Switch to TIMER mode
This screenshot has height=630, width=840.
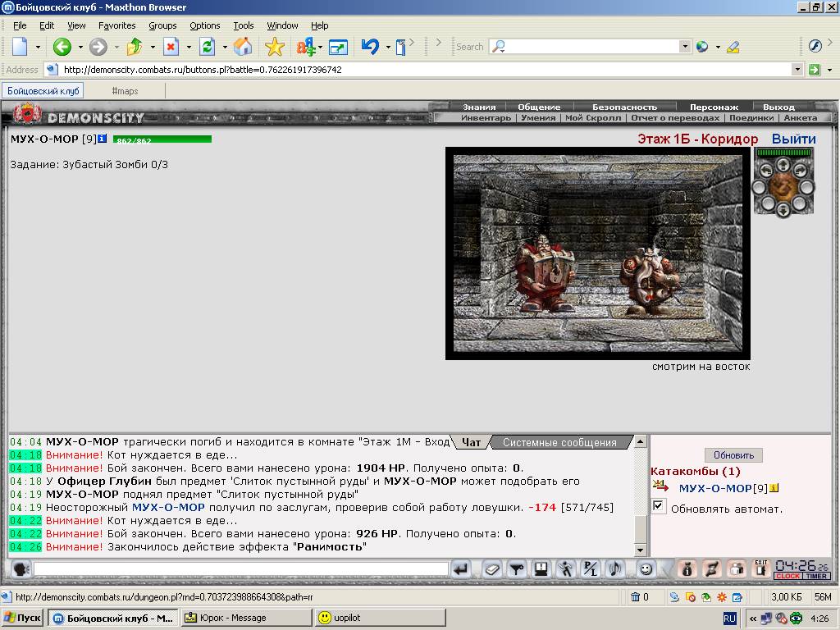[x=816, y=576]
